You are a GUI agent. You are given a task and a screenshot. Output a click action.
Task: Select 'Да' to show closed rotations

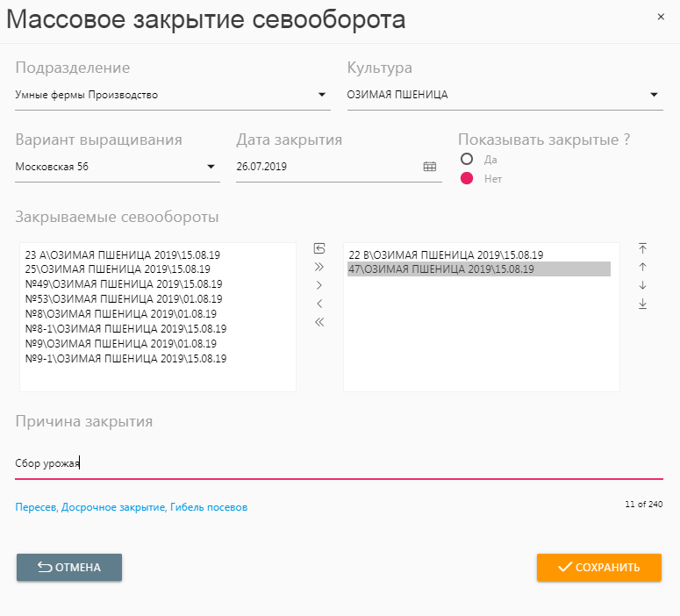coord(467,160)
